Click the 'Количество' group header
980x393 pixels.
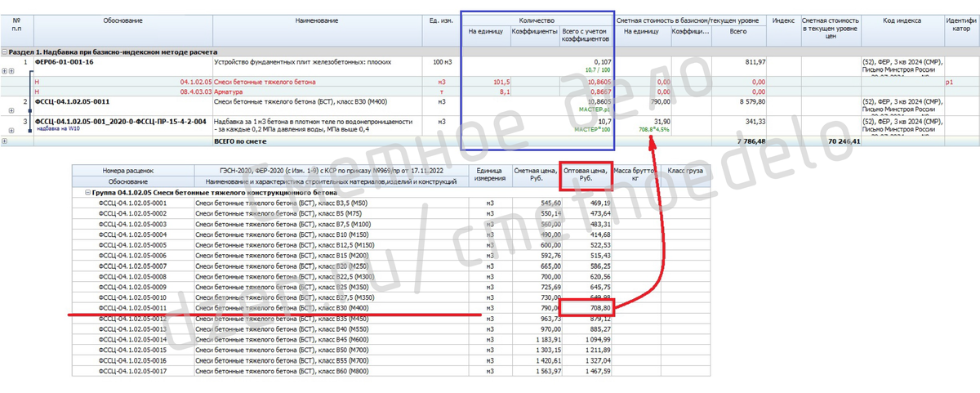coord(537,20)
